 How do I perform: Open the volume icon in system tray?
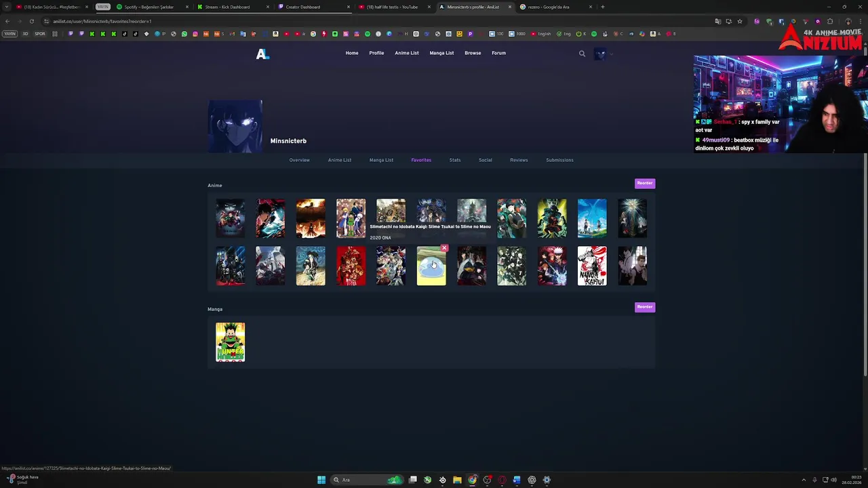[833, 480]
